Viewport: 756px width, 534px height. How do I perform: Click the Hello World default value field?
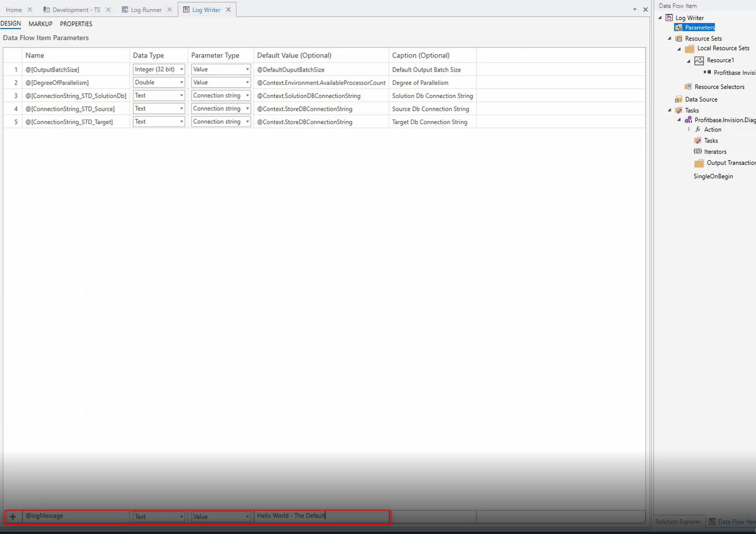tap(321, 516)
